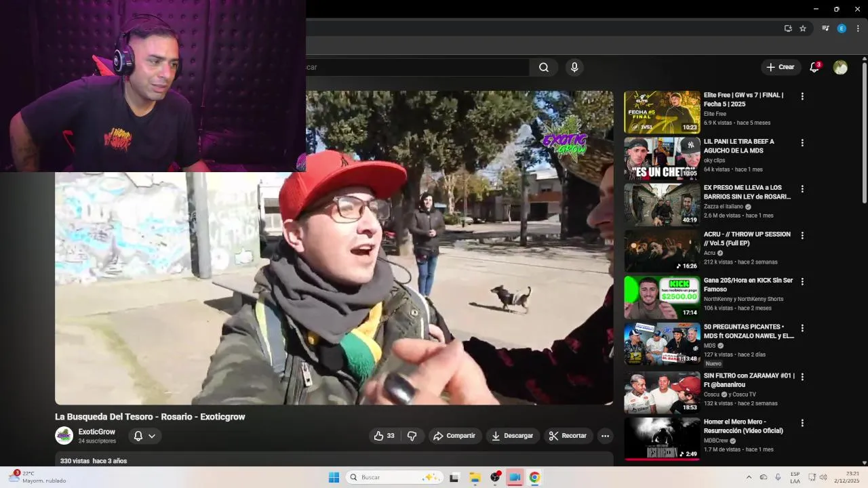Image resolution: width=868 pixels, height=488 pixels.
Task: Open options menu for 50 PREGUNTAS PICANTES video
Action: 802,328
